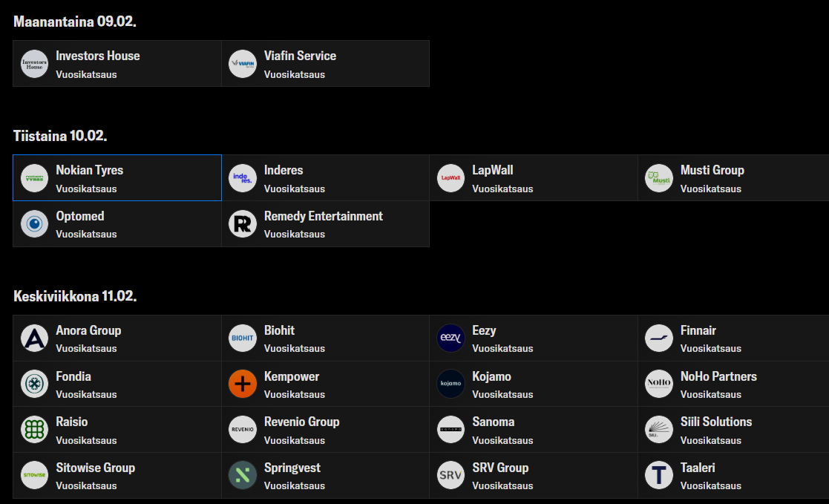829x504 pixels.
Task: Click the Inderes company logo
Action: click(x=243, y=178)
